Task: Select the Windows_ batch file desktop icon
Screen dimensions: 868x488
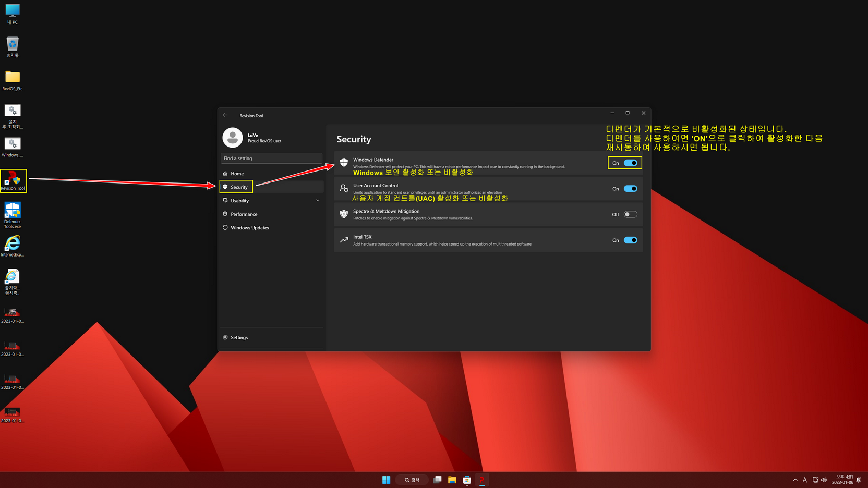Action: (x=12, y=147)
